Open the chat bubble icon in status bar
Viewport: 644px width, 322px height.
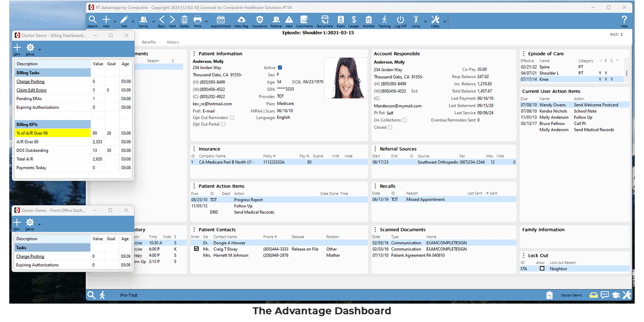[x=604, y=295]
